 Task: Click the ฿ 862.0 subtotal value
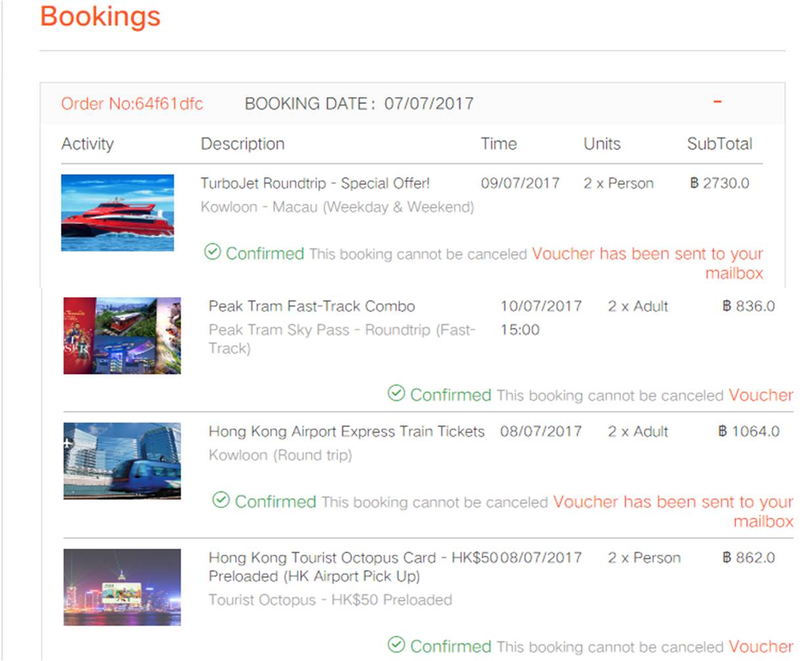click(748, 558)
